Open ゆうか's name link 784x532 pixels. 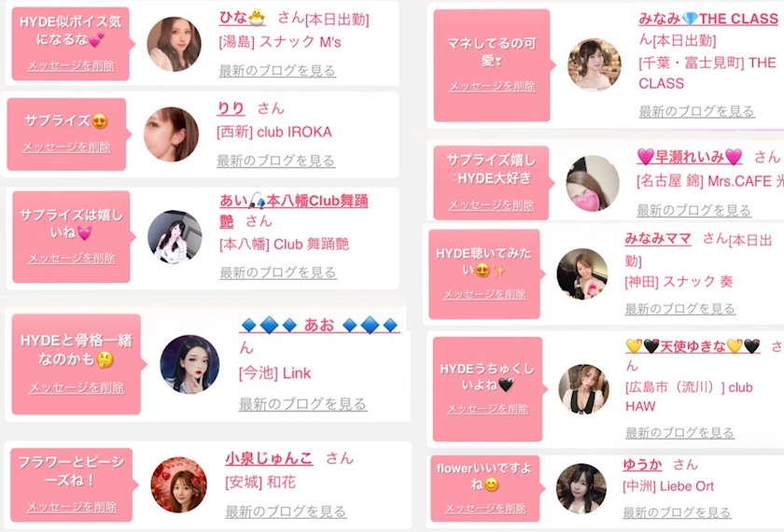click(x=642, y=465)
